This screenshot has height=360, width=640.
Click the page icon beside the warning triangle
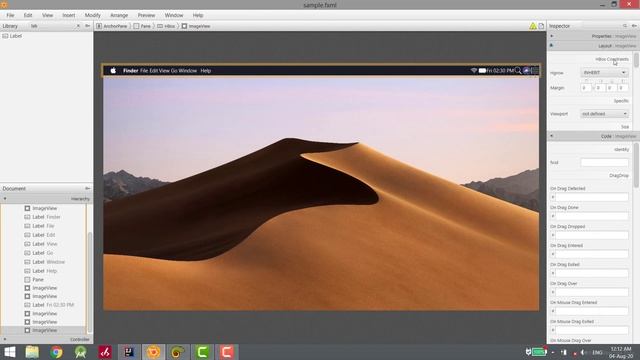541,26
